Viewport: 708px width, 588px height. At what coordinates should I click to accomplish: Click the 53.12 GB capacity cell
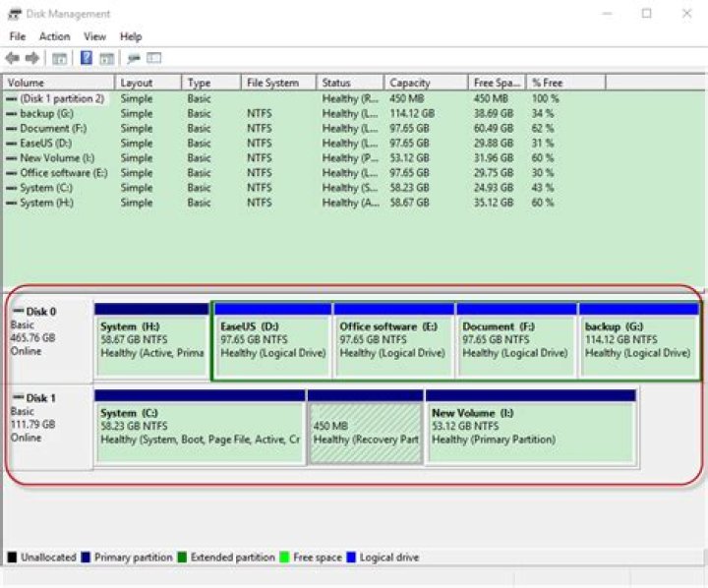point(409,158)
